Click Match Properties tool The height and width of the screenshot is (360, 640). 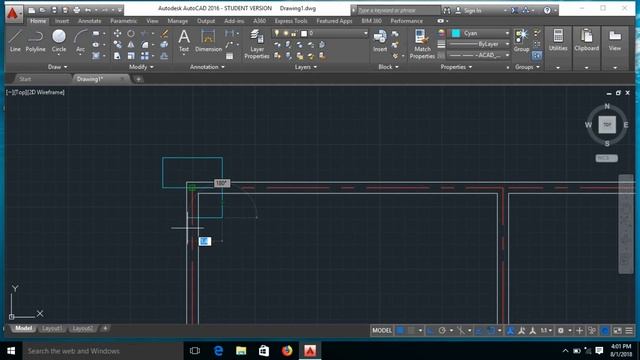pos(422,44)
